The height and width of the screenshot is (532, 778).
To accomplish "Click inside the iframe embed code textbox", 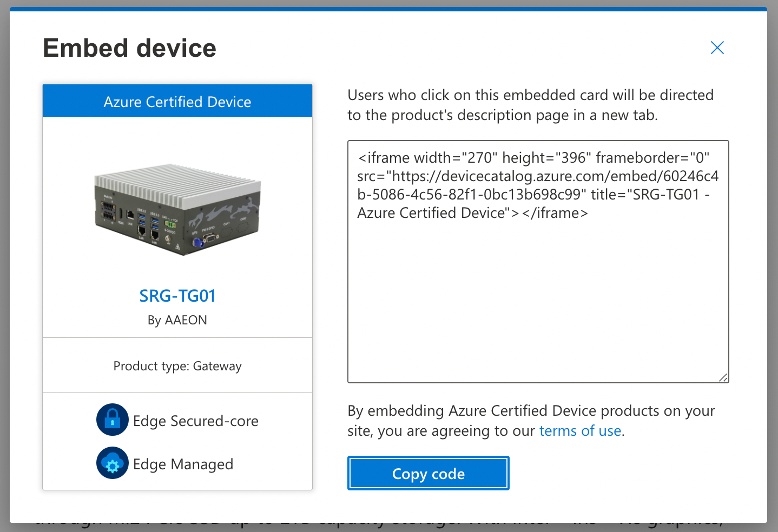I will (x=538, y=262).
